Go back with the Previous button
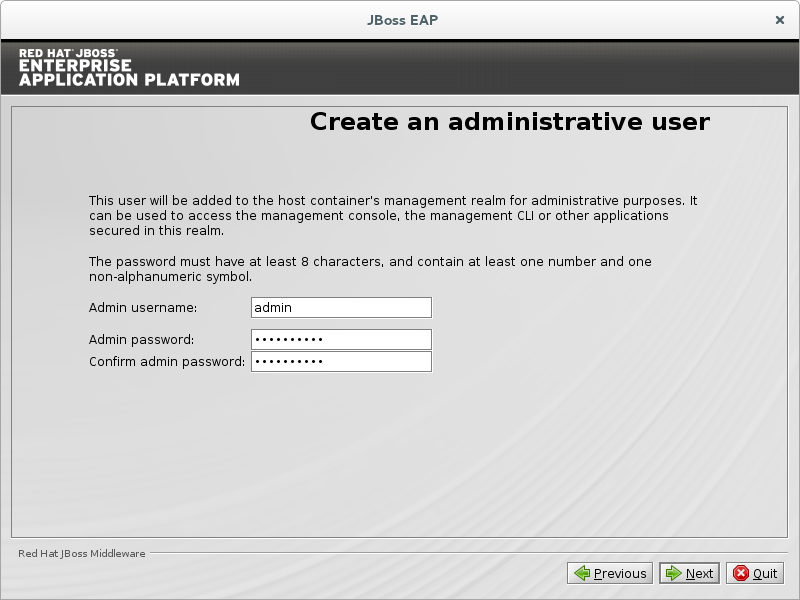 [610, 573]
